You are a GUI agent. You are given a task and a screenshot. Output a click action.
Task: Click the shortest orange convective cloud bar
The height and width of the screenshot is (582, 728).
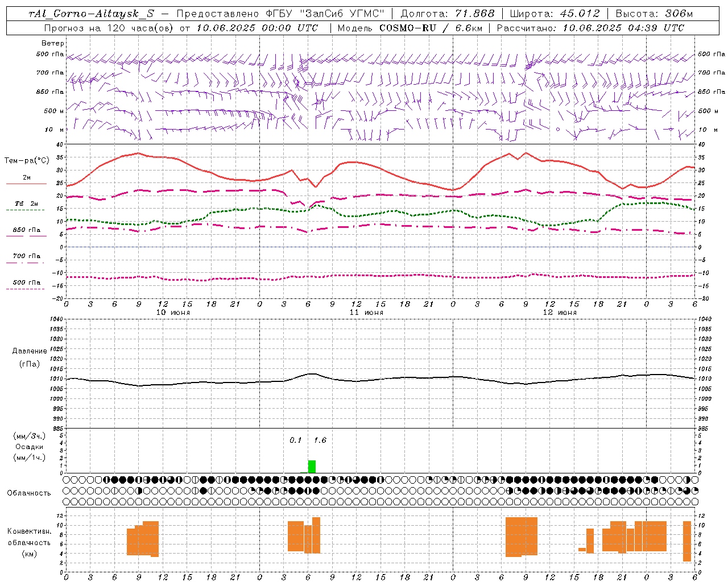582,549
